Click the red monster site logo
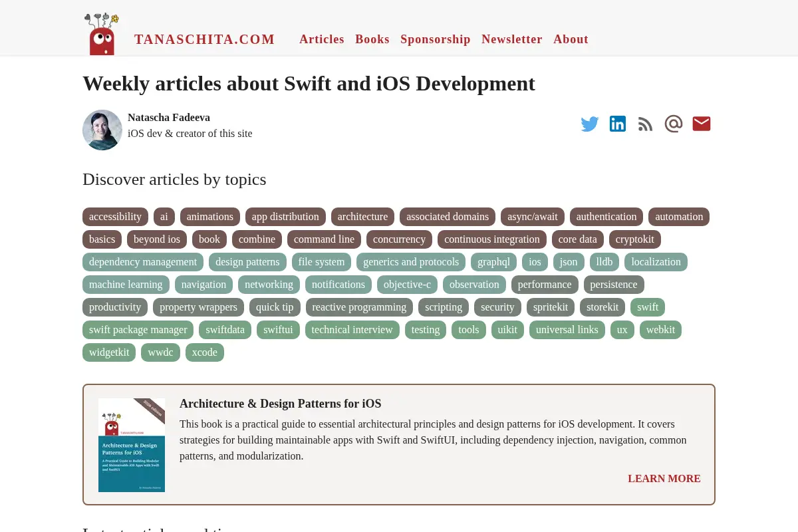Screen dimensions: 798x532 (102, 34)
